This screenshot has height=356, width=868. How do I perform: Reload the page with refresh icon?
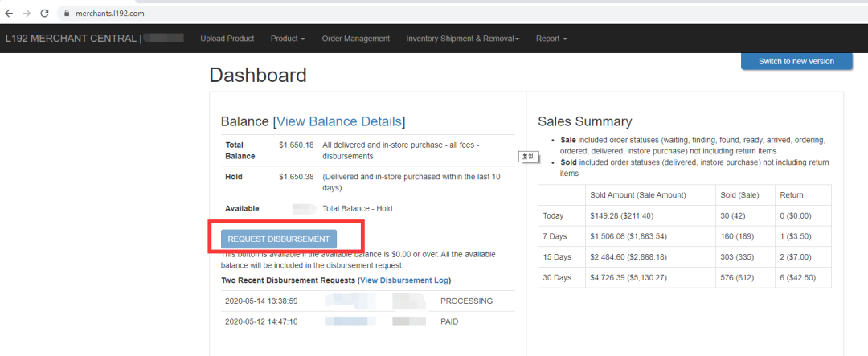(x=44, y=14)
